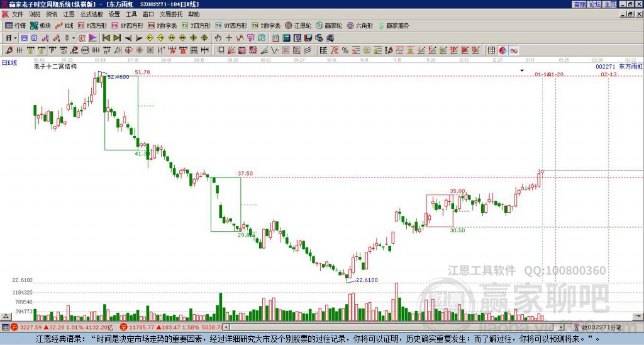Toggle the color grid table button
This screenshot has height=345, width=644.
click(x=492, y=50)
